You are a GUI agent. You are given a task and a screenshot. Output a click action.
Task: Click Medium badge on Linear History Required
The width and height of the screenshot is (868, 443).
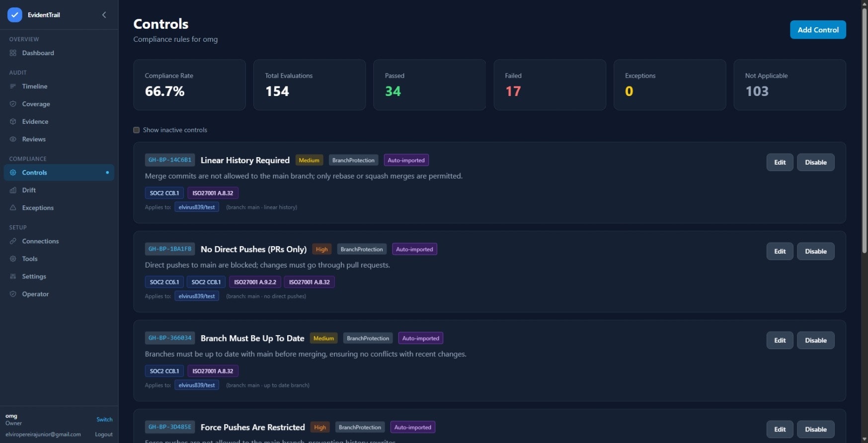pos(309,160)
